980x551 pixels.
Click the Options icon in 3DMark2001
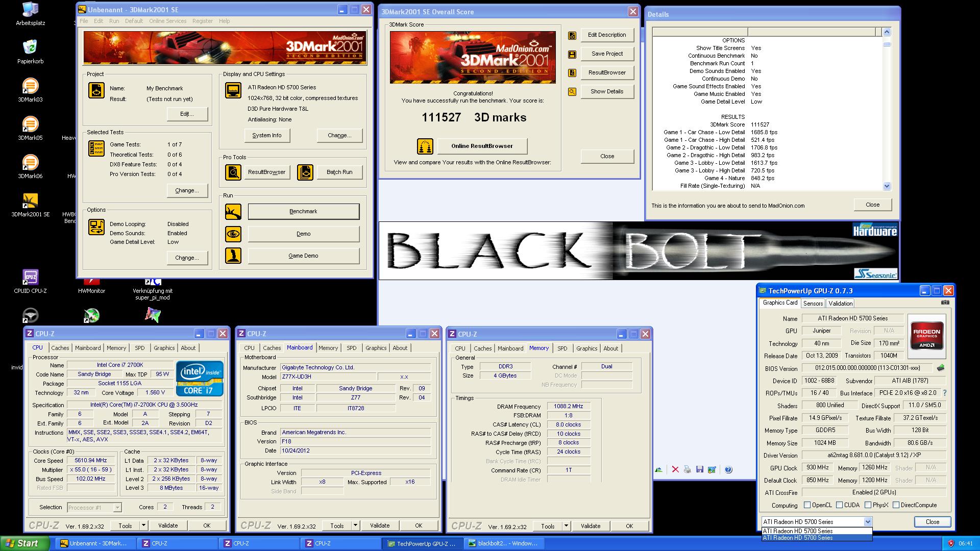pos(96,227)
